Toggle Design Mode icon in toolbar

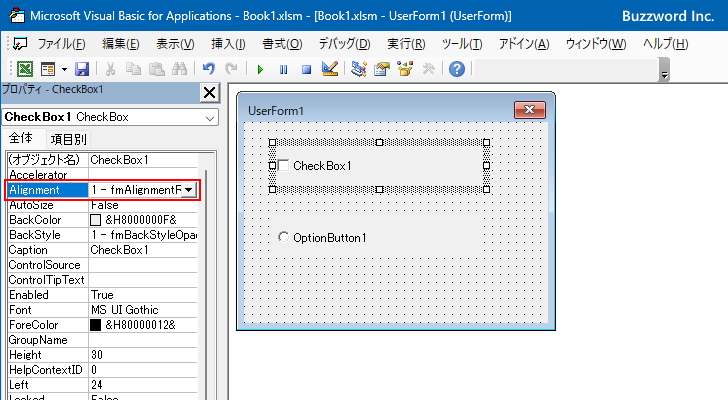pyautogui.click(x=330, y=69)
